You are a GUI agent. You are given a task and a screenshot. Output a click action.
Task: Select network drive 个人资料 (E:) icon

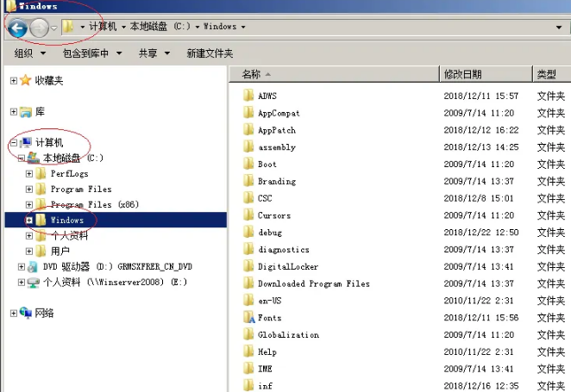[x=33, y=283]
